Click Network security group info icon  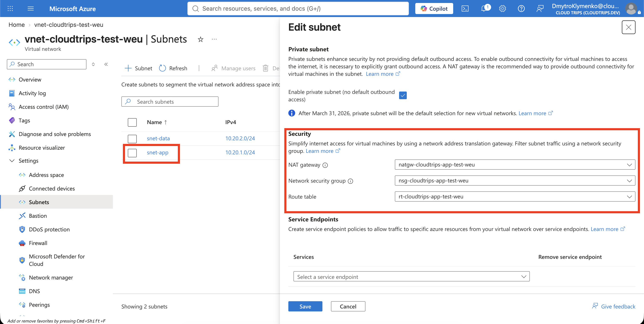pyautogui.click(x=351, y=181)
